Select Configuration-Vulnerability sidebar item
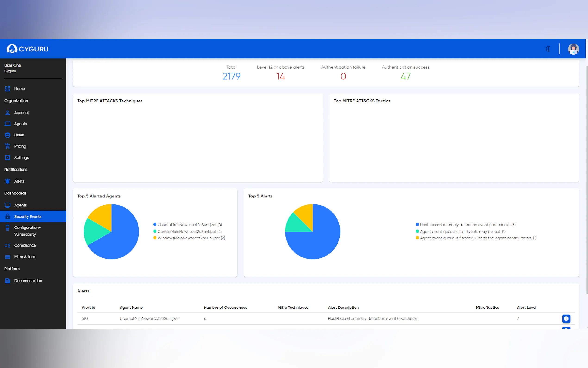Image resolution: width=588 pixels, height=368 pixels. click(x=27, y=231)
